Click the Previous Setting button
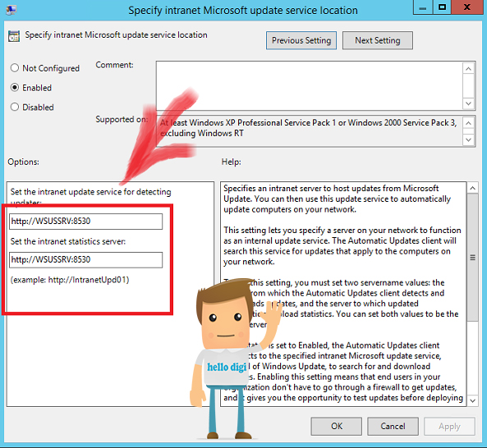 pos(301,40)
